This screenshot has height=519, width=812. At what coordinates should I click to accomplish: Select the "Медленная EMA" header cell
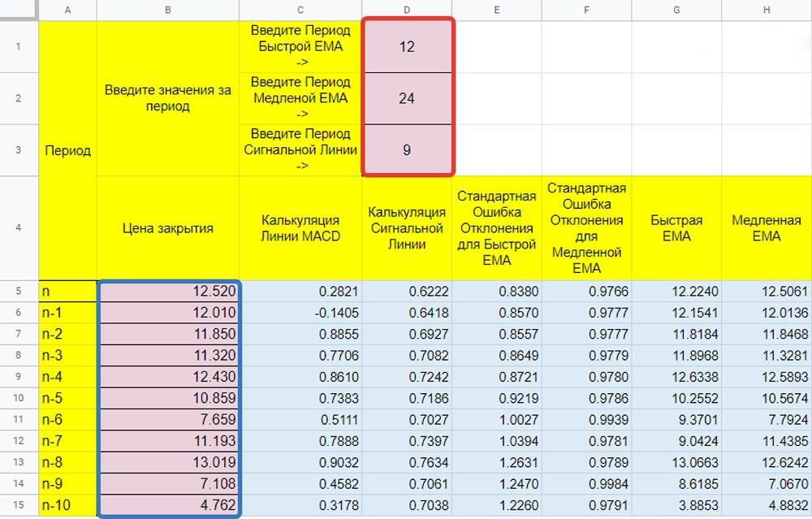coord(767,228)
